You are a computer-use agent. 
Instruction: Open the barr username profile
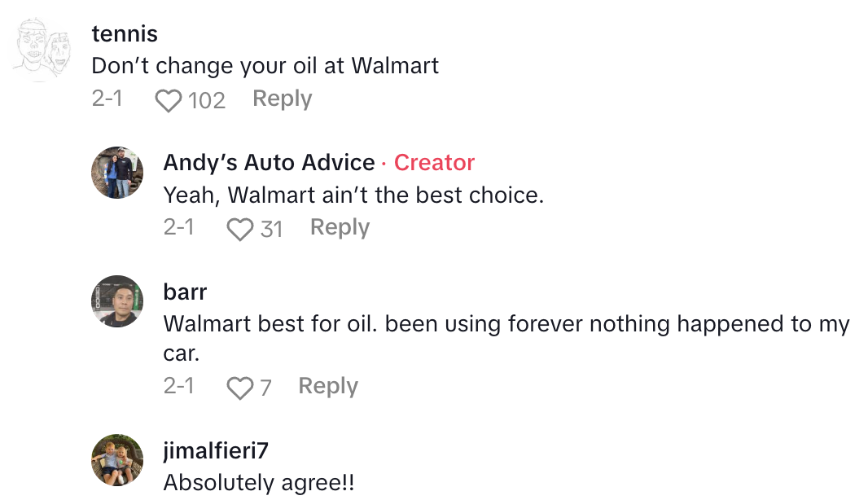pos(185,291)
